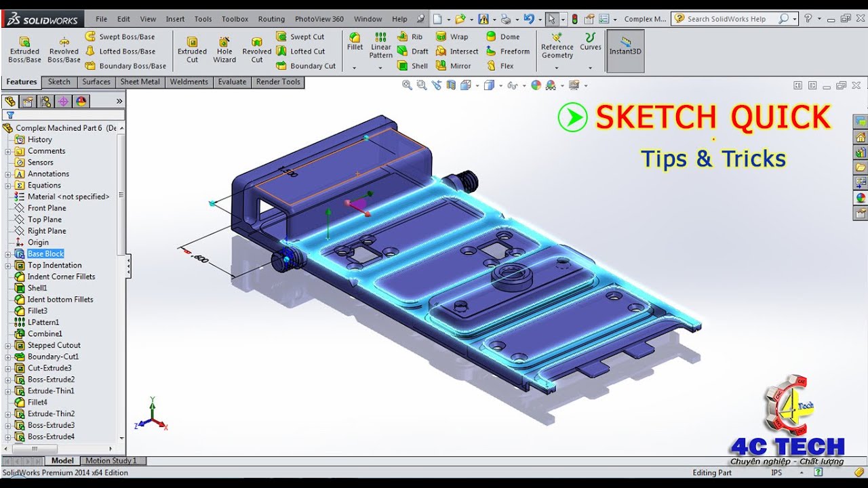Select the Front Plane tree item
868x488 pixels.
coord(47,208)
